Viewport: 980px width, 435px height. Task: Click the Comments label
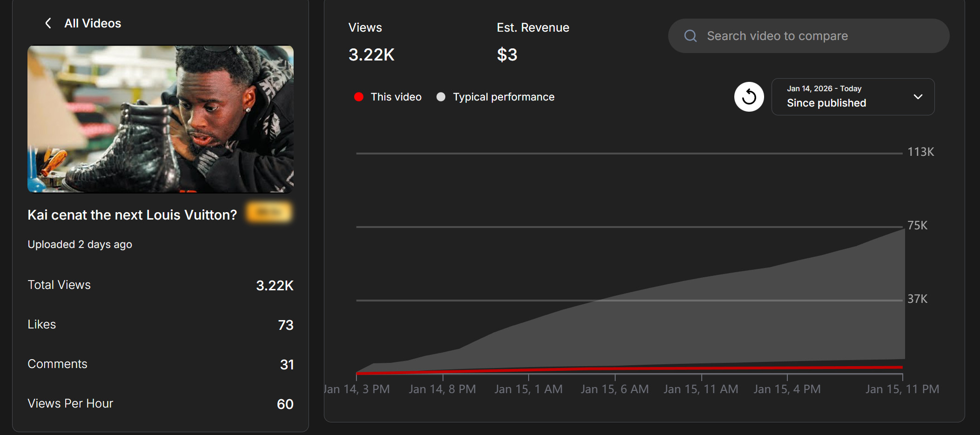(58, 364)
